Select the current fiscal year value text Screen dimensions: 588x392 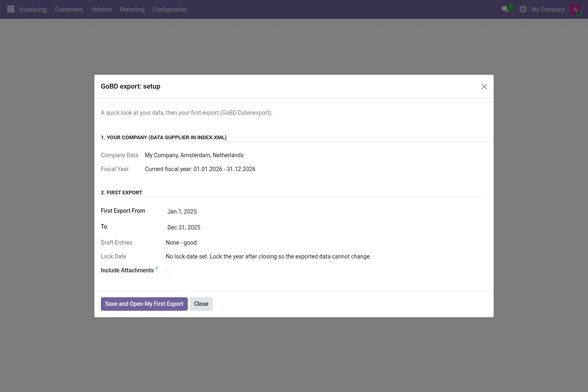pos(200,169)
